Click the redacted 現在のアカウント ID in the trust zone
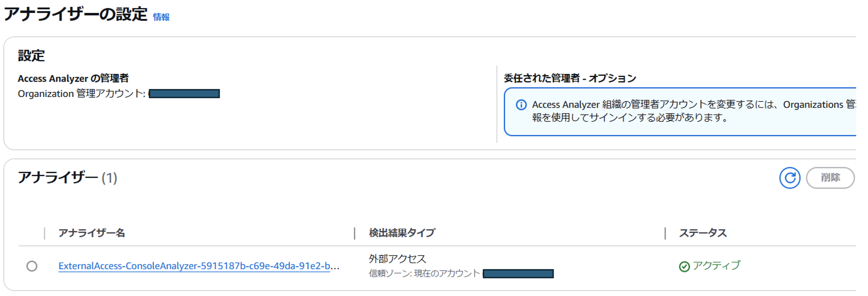The height and width of the screenshot is (296, 868). [x=518, y=273]
